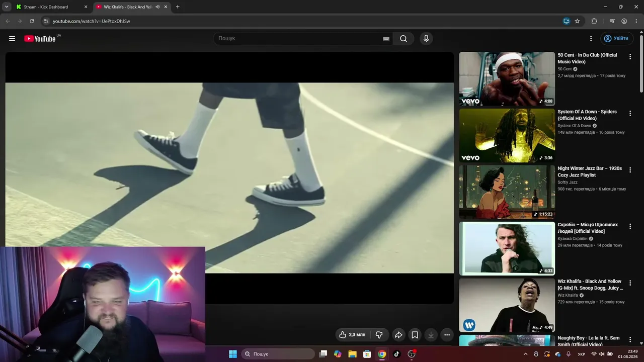Open the Windows Start menu
Image resolution: width=644 pixels, height=362 pixels.
coord(233,354)
